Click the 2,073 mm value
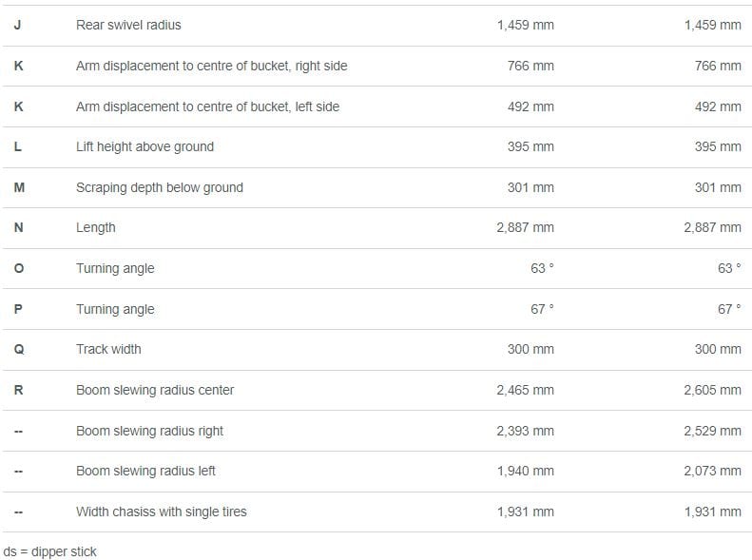This screenshot has height=560, width=752. (713, 471)
